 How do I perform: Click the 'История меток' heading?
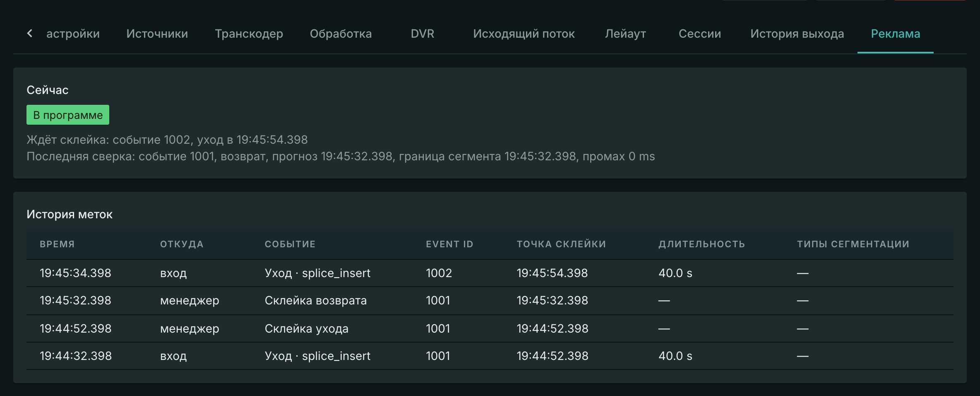[70, 214]
